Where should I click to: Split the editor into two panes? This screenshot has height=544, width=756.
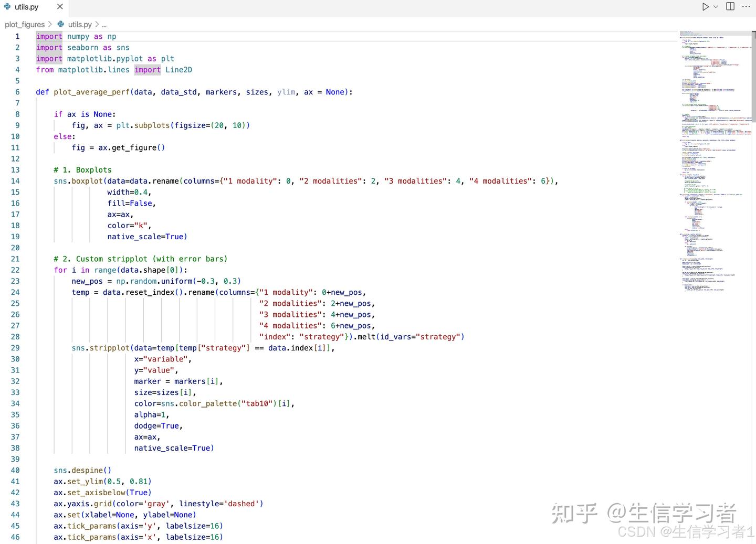click(730, 7)
